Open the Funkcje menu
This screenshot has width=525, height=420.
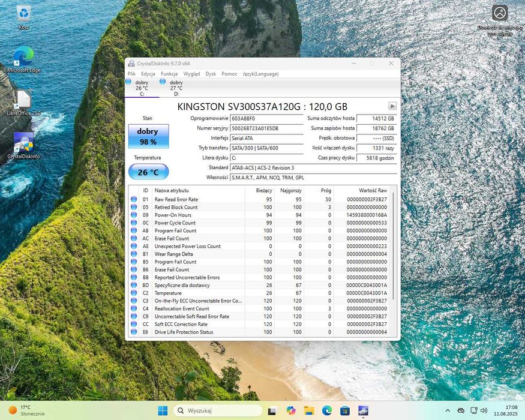tap(169, 74)
